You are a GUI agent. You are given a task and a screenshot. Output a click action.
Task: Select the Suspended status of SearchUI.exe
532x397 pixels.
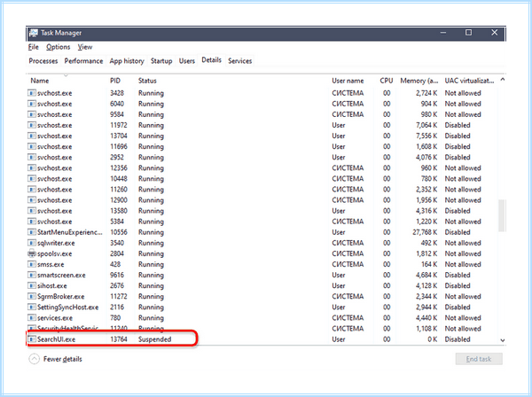tap(154, 339)
